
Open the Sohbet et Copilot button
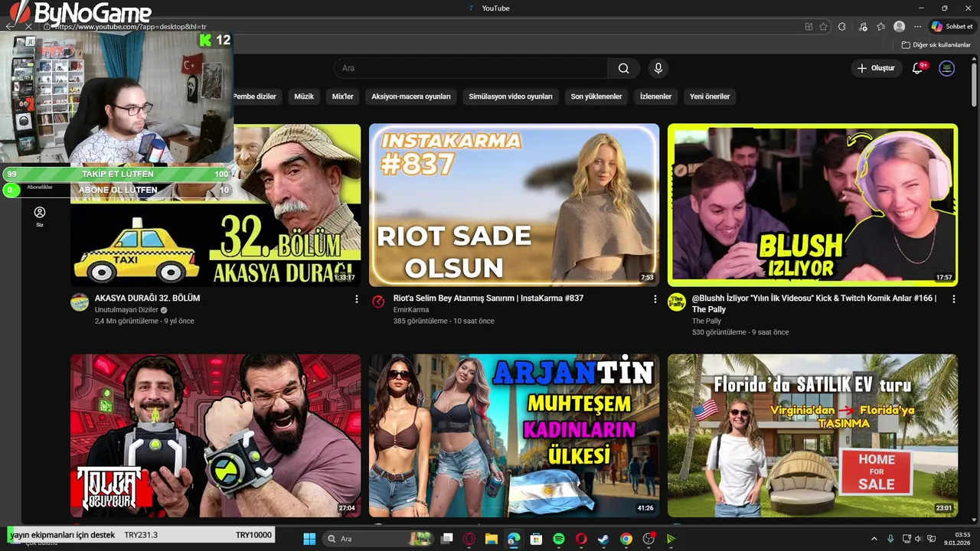(952, 26)
